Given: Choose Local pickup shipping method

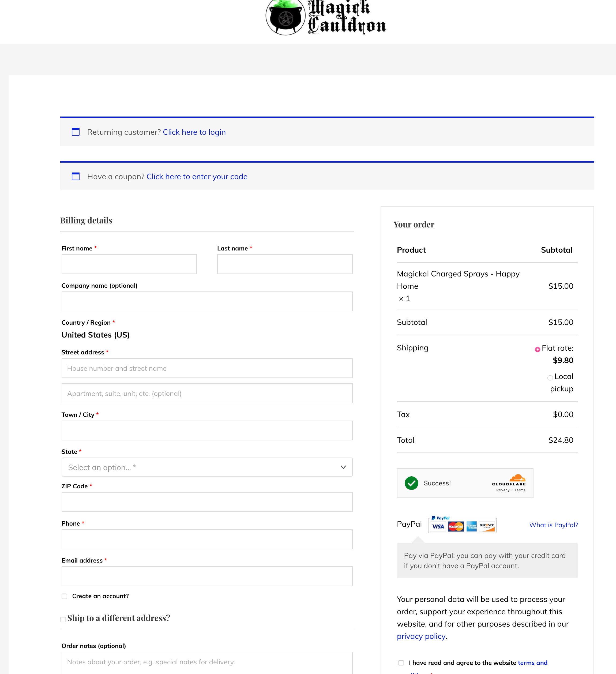Looking at the screenshot, I should pyautogui.click(x=550, y=378).
